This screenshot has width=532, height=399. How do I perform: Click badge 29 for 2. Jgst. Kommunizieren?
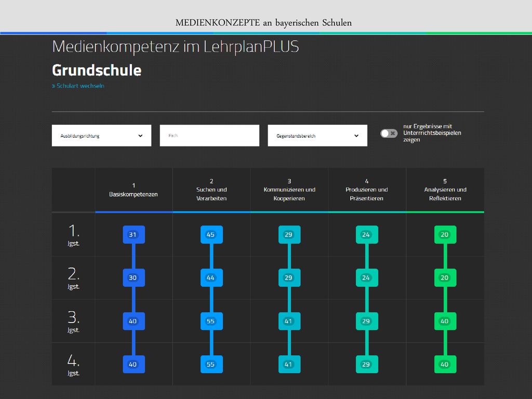pyautogui.click(x=289, y=277)
